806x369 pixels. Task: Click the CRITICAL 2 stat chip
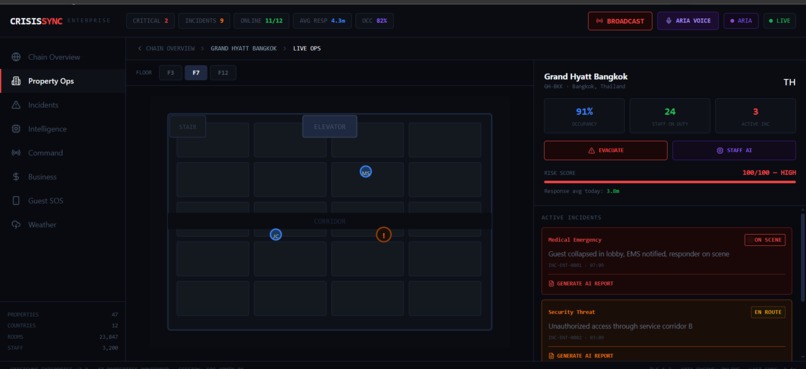tap(151, 21)
